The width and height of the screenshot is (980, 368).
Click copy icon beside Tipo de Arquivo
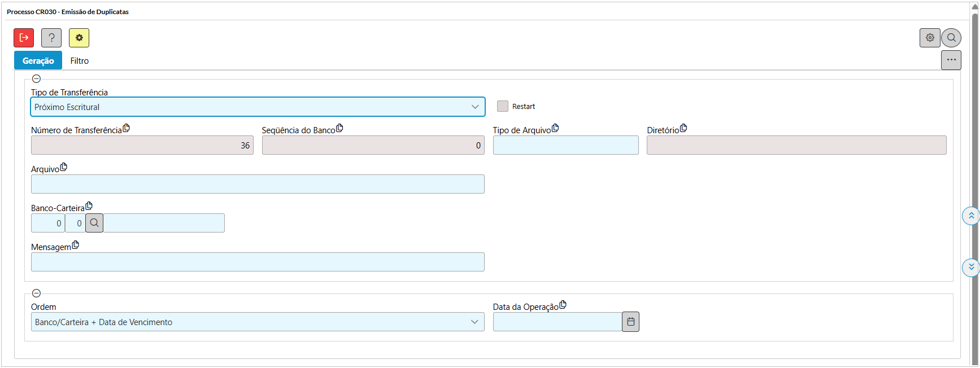pyautogui.click(x=555, y=128)
